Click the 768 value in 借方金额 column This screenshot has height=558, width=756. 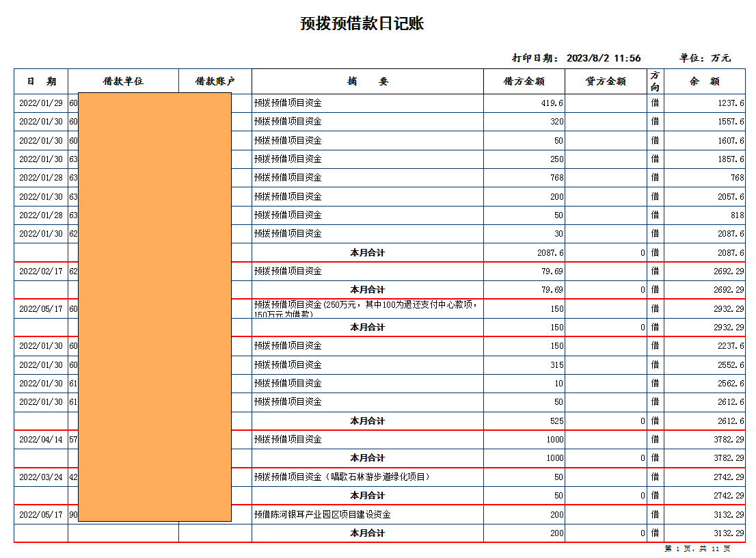coord(557,178)
